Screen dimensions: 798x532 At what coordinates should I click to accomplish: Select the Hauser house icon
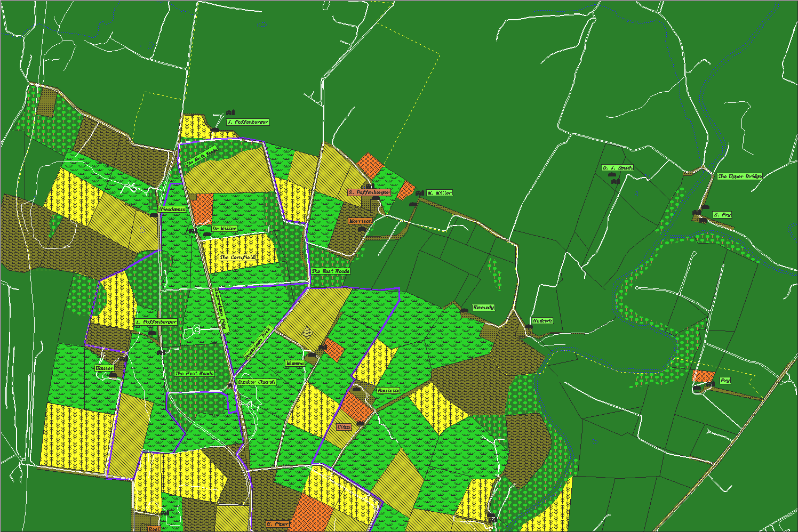pos(113,375)
